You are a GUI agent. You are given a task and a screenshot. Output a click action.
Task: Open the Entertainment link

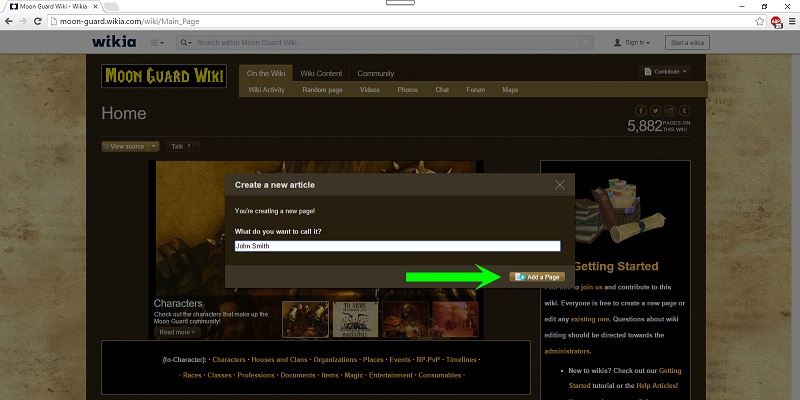point(391,375)
